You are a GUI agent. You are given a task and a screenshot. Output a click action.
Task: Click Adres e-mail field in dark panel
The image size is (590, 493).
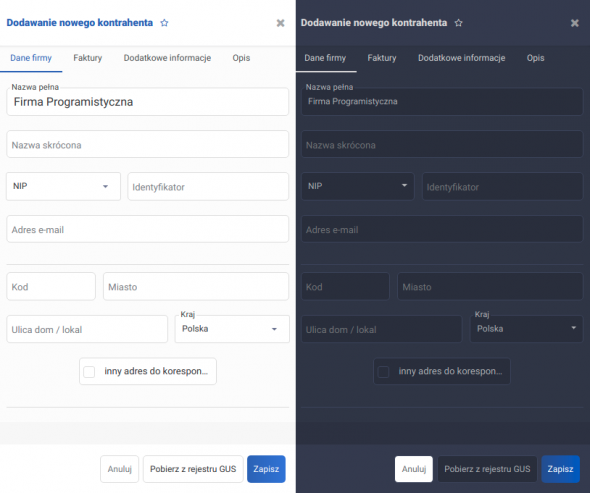tap(442, 229)
